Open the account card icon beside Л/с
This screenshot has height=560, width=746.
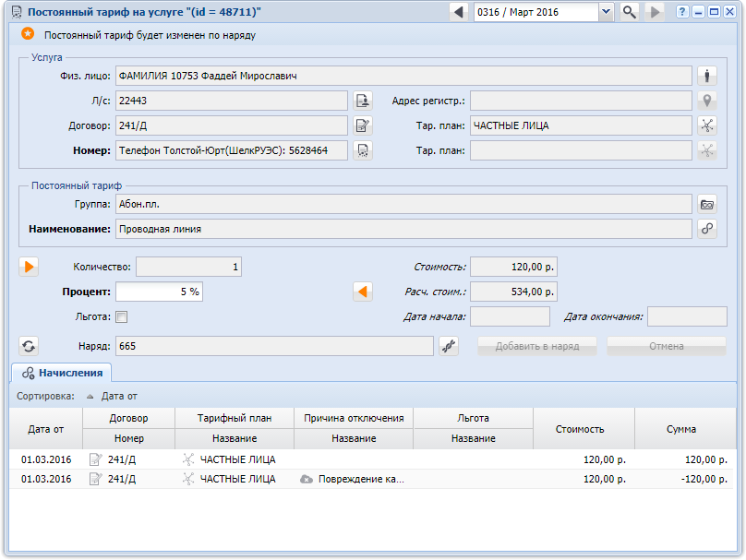point(363,101)
